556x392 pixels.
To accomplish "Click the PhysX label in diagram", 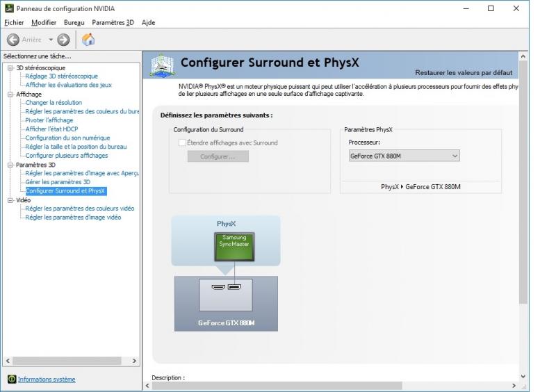I will 227,224.
